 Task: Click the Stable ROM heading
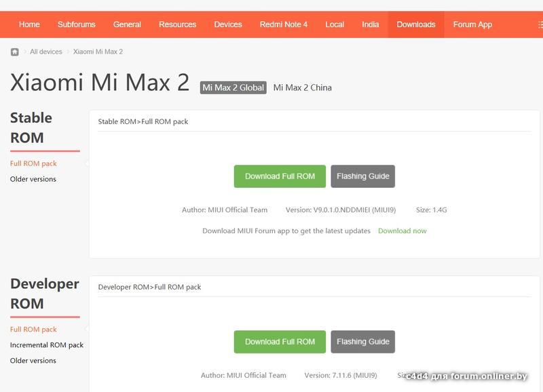click(31, 128)
